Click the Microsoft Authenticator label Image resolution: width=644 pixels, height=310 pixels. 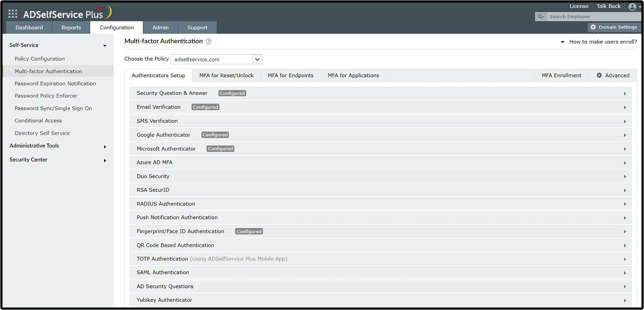point(166,149)
